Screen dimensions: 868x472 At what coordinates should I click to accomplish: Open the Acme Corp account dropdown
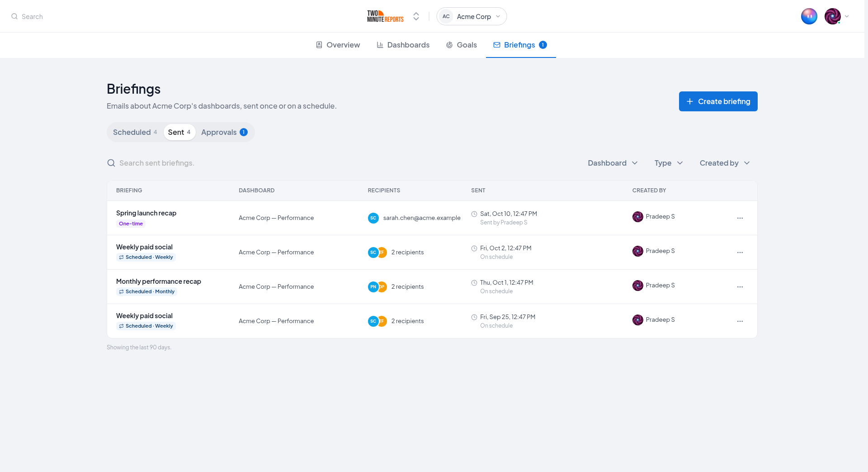pos(472,16)
